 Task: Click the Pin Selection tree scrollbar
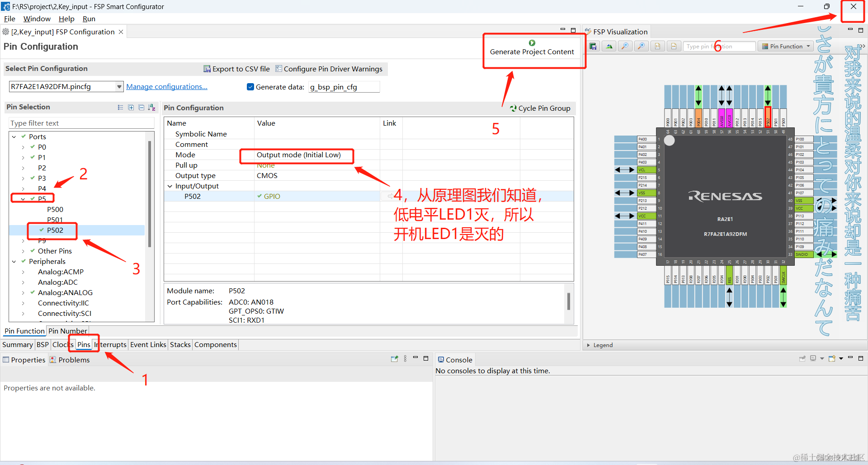(x=149, y=194)
